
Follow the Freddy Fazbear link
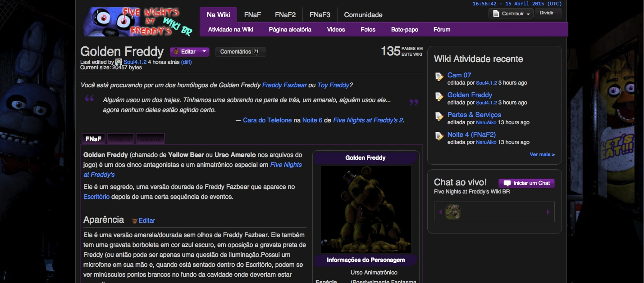point(284,85)
